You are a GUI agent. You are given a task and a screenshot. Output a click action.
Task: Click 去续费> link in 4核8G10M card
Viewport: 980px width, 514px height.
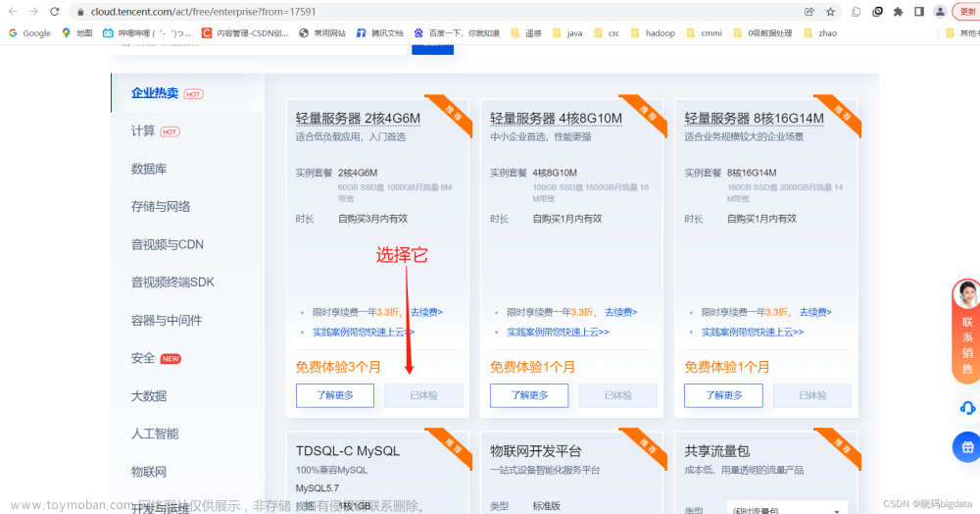[620, 312]
